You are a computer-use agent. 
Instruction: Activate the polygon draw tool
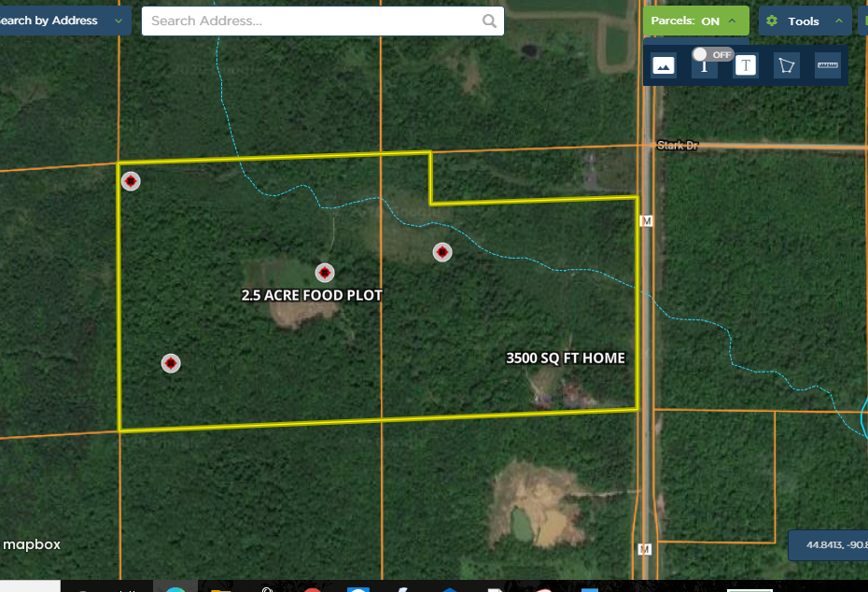coord(787,65)
